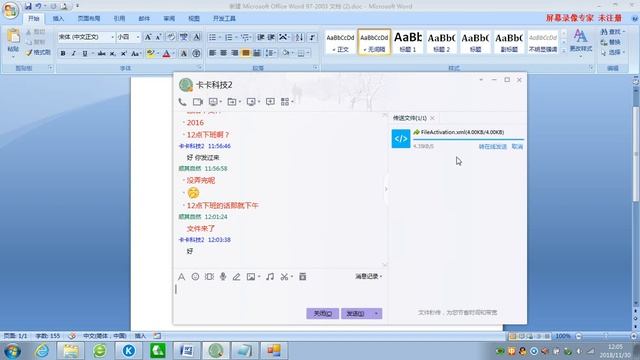This screenshot has height=360, width=640.
Task: Send a window shake in the chat
Action: point(209,277)
